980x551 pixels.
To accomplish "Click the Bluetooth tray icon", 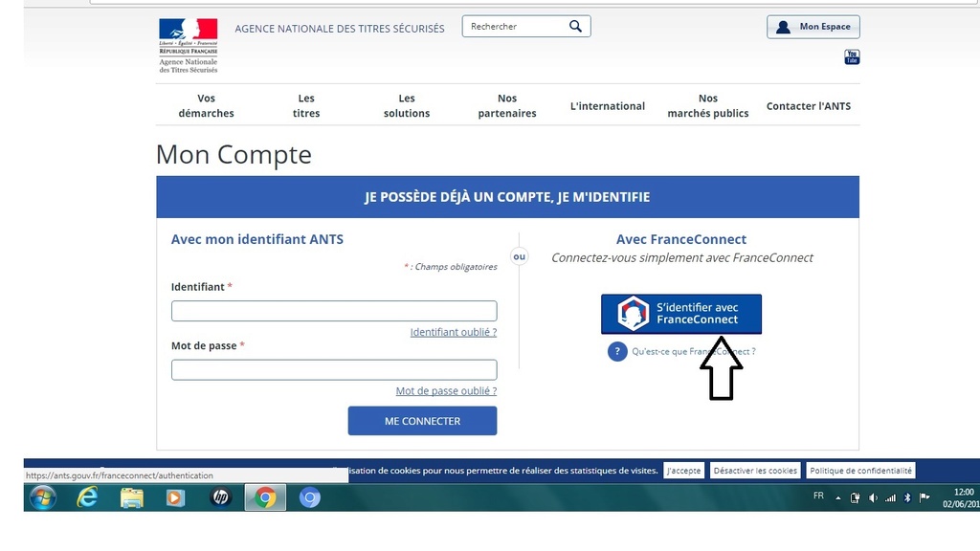I will point(907,497).
